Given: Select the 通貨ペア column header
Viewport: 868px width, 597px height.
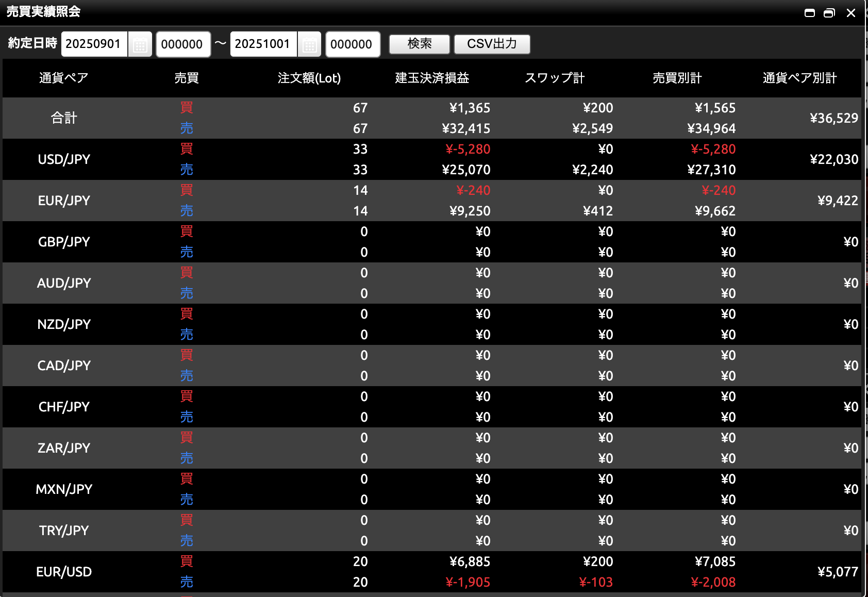Looking at the screenshot, I should 64,78.
